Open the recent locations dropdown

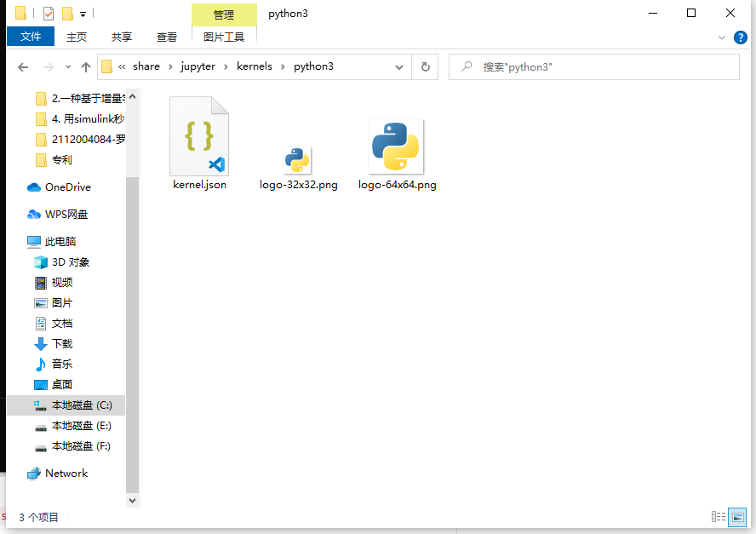[68, 67]
